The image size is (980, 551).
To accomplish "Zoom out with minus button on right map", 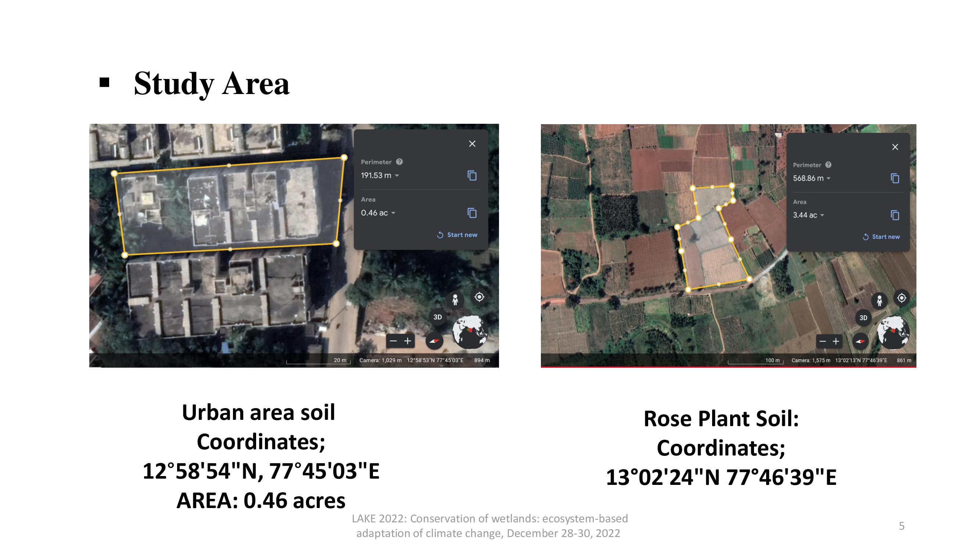I will pos(822,342).
